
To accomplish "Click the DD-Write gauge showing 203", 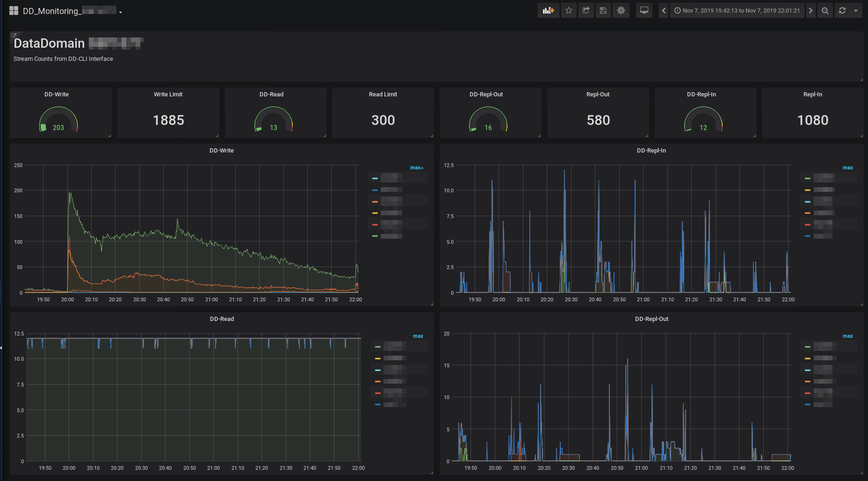I will pyautogui.click(x=58, y=120).
